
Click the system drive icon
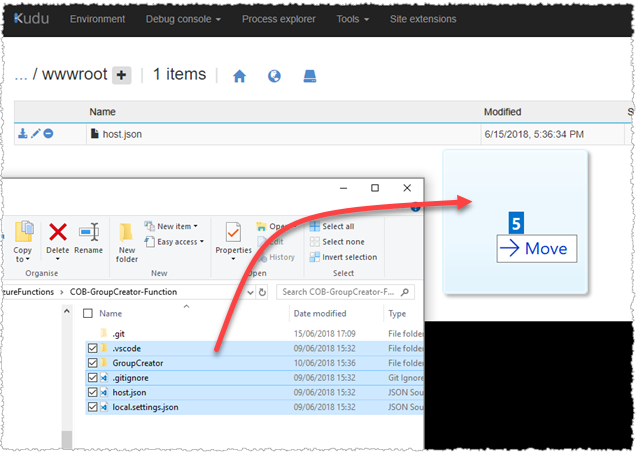[x=310, y=76]
